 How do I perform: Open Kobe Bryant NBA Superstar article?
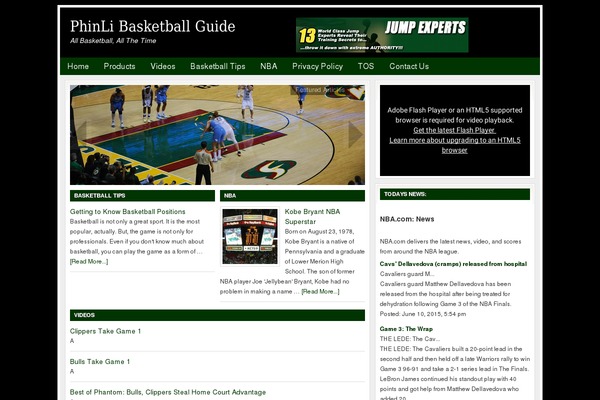click(312, 217)
